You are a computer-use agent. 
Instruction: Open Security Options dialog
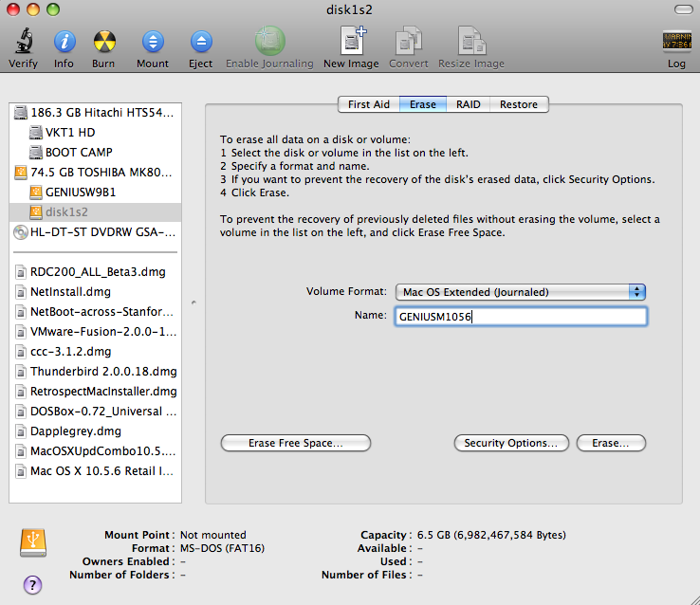click(511, 443)
